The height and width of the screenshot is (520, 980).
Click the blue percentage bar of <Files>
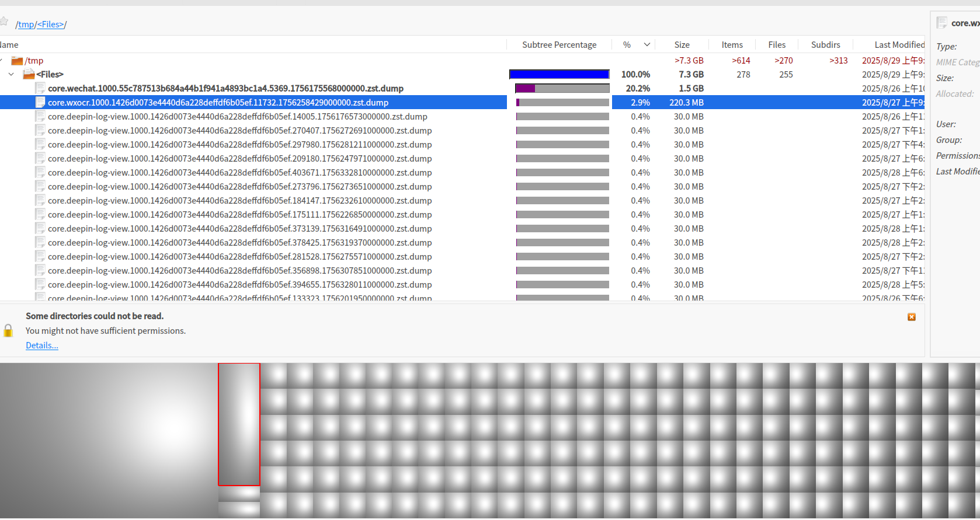pos(559,74)
